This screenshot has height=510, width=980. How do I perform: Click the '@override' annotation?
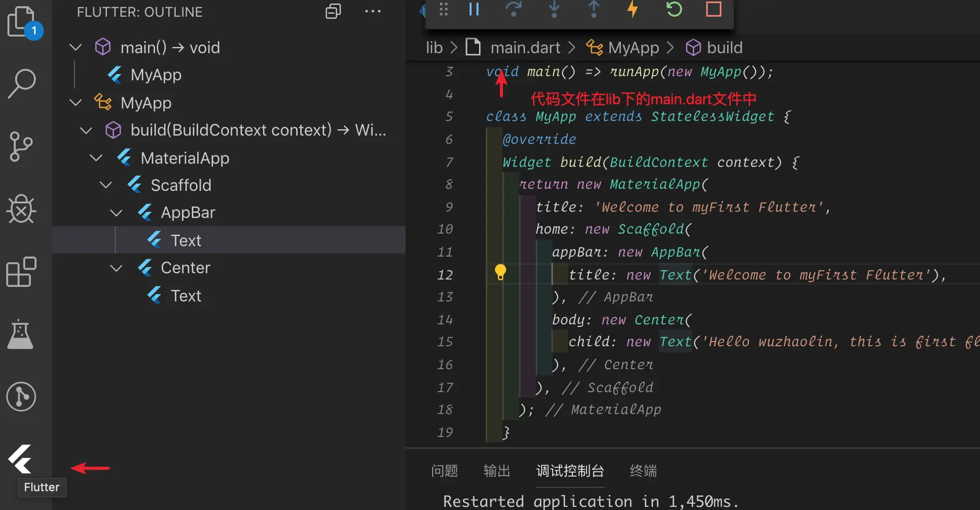[x=539, y=139]
